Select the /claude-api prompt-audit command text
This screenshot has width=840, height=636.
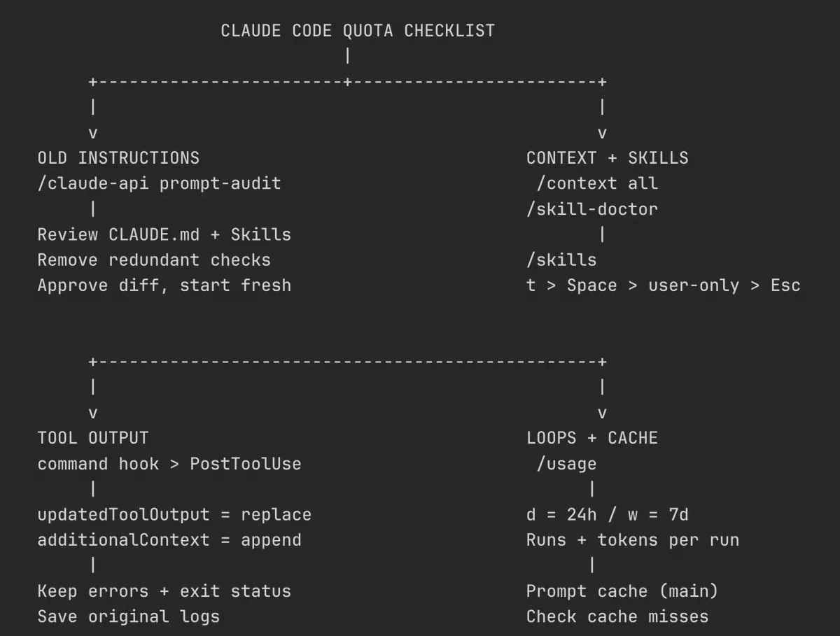click(x=159, y=183)
